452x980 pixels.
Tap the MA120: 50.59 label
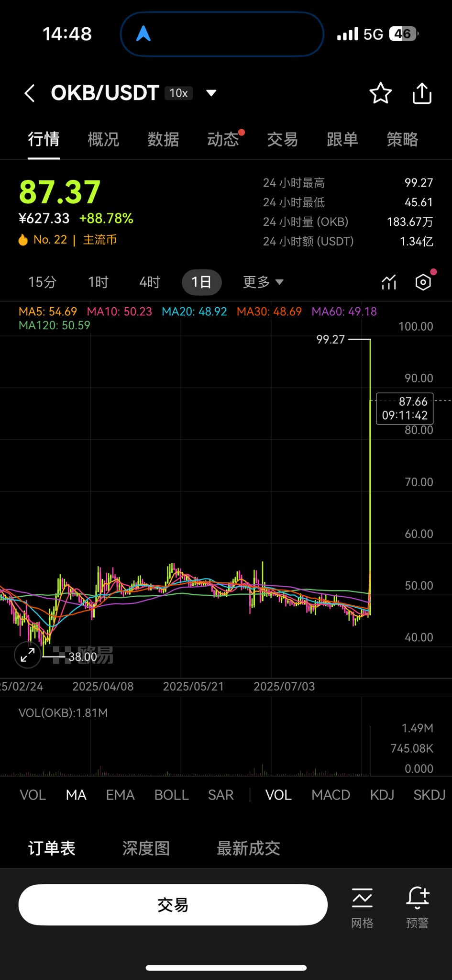[54, 325]
